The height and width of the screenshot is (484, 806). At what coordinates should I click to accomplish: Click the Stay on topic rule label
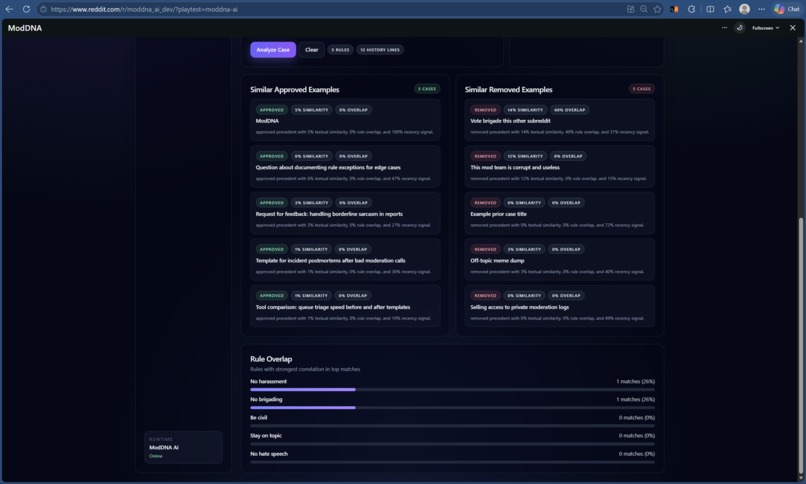(266, 436)
